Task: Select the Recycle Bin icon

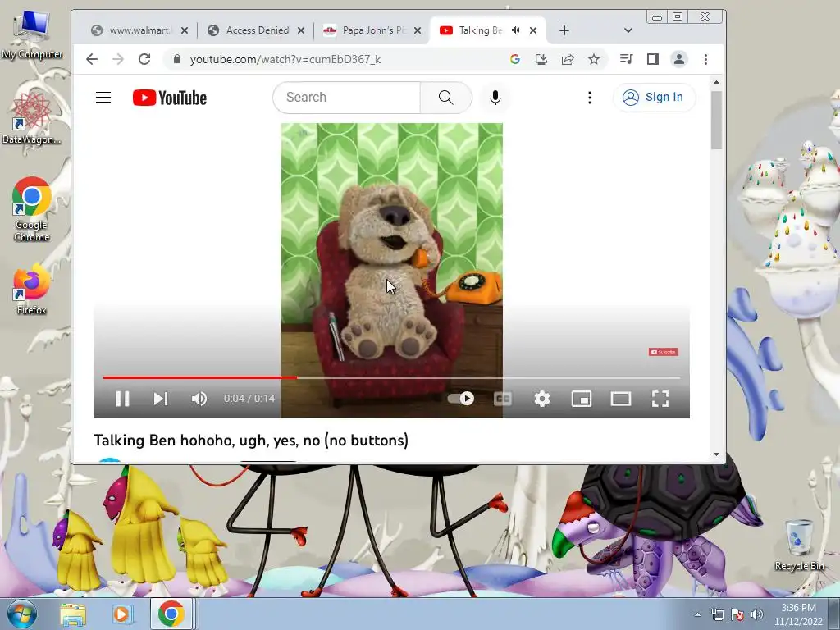Action: tap(799, 545)
